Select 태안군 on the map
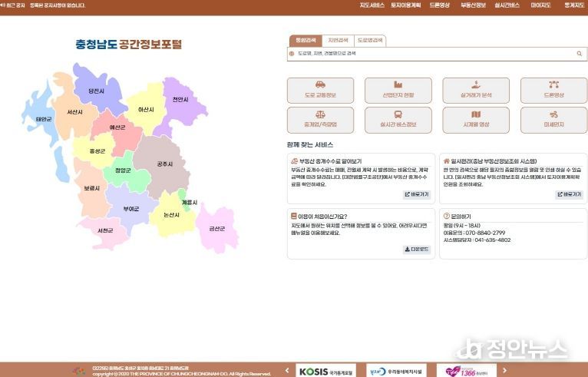This screenshot has width=588, height=377. pyautogui.click(x=44, y=119)
